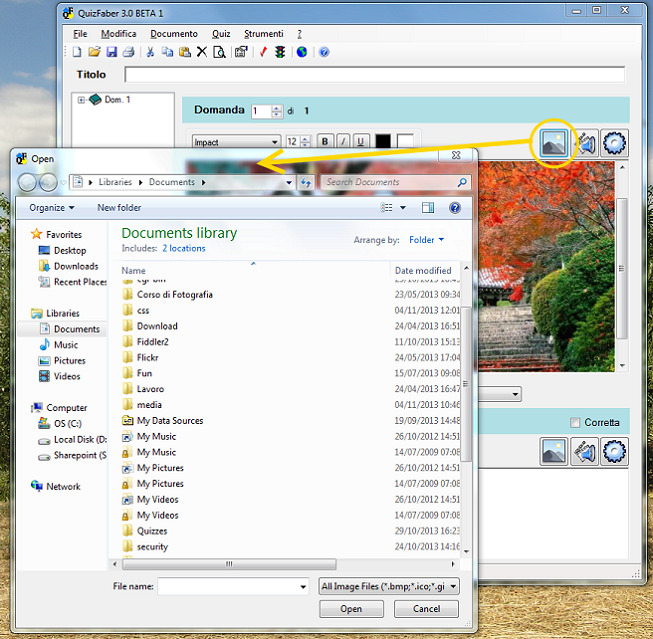Click the globe icon in the main toolbar
Viewport: 653px width, 639px height.
coord(302,52)
